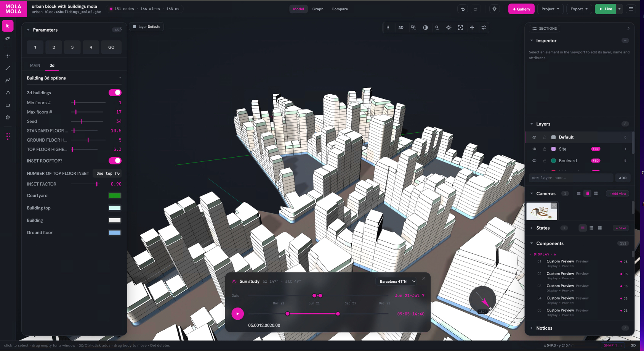This screenshot has width=644, height=351.
Task: Click the Max floors # slider
Action: [x=87, y=112]
